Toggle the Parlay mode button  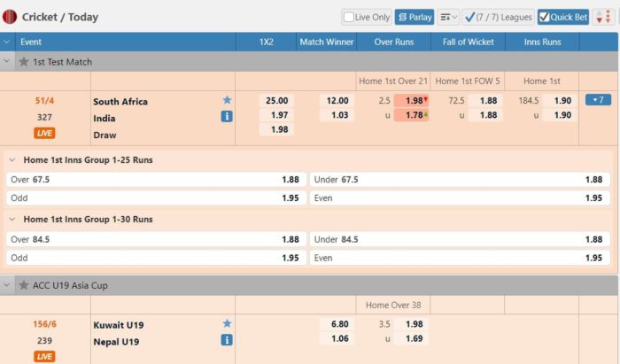click(414, 17)
